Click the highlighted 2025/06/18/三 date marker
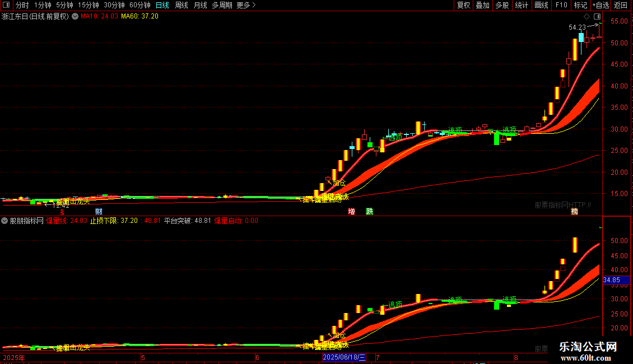Screen dimensions: 633x364 coord(344,357)
